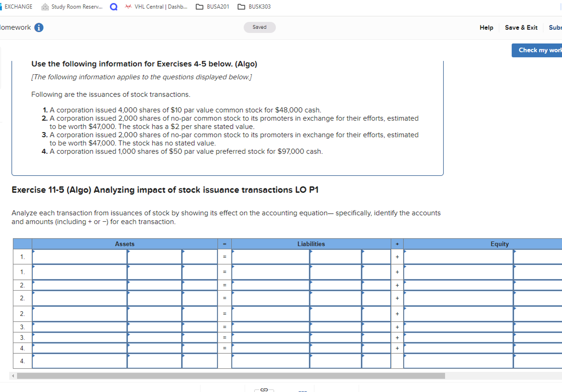The height and width of the screenshot is (392, 562).
Task: Open Help
Action: [x=486, y=28]
